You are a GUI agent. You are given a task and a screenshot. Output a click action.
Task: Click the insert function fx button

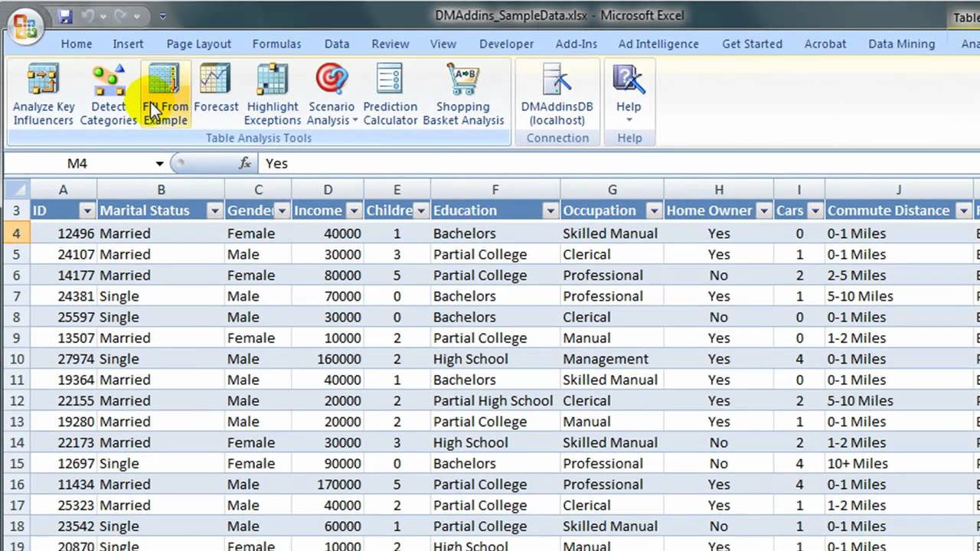coord(246,163)
